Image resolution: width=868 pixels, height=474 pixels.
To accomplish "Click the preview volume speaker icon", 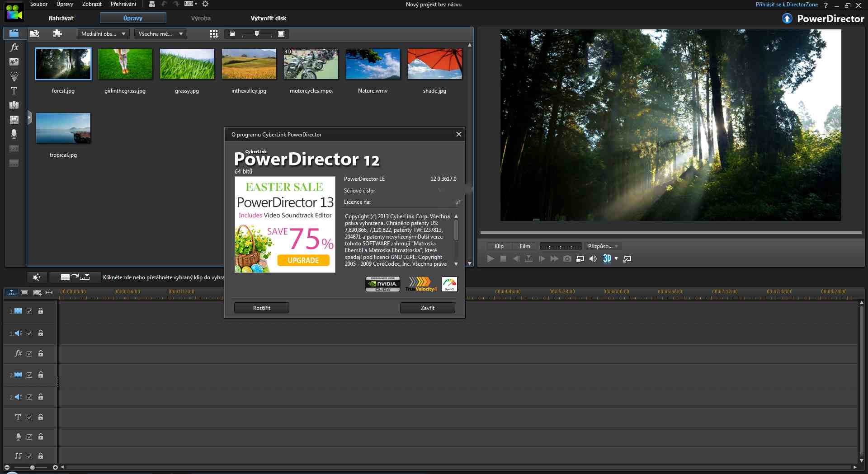I will (593, 259).
